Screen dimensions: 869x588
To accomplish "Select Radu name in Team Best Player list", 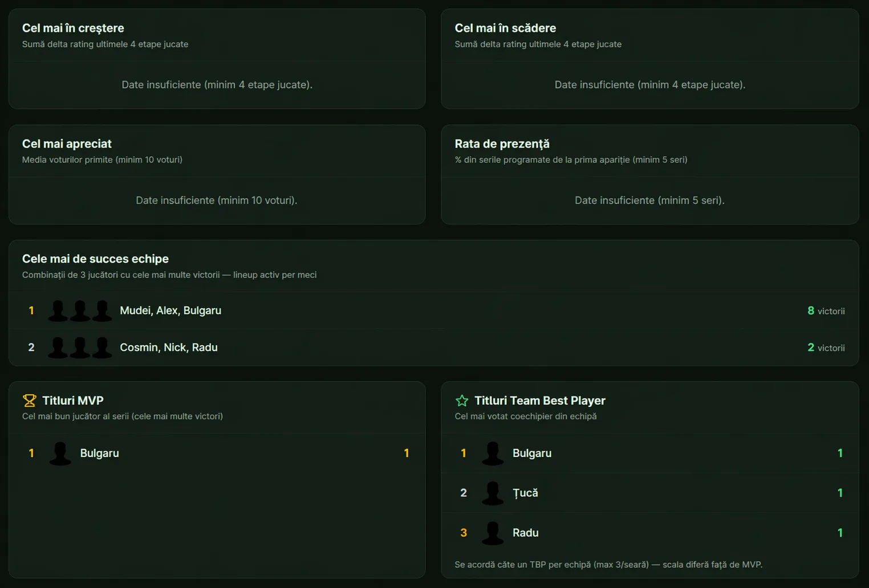I will [525, 533].
